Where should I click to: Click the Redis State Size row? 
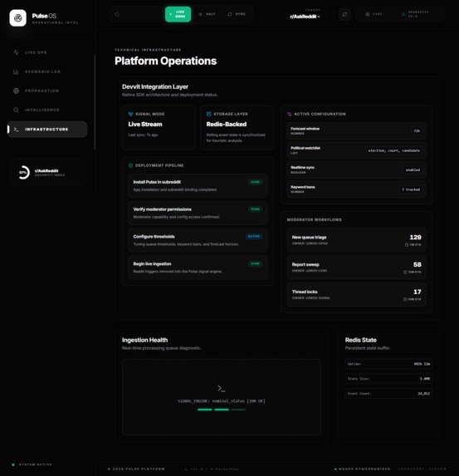point(388,379)
